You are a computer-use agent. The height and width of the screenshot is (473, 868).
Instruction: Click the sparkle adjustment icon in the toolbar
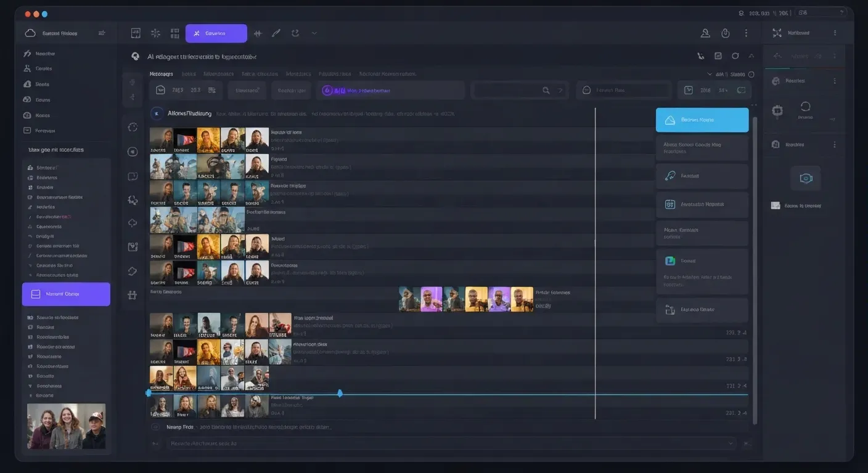(x=155, y=33)
